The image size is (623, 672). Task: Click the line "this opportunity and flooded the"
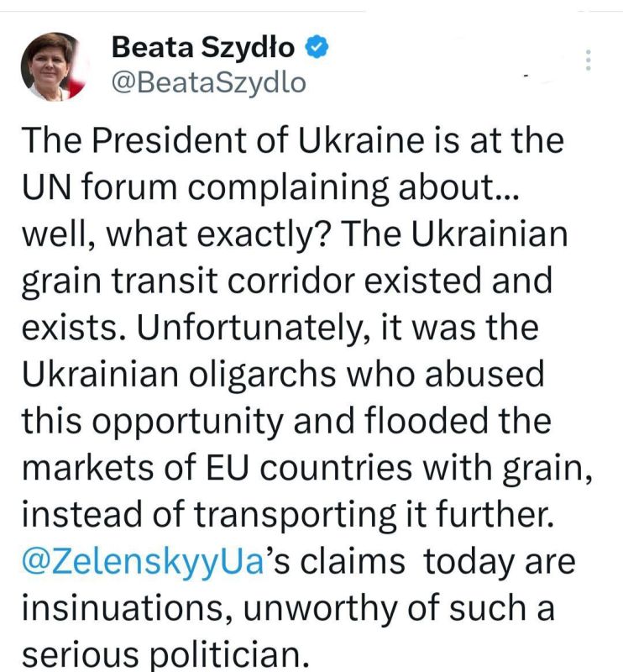click(286, 422)
